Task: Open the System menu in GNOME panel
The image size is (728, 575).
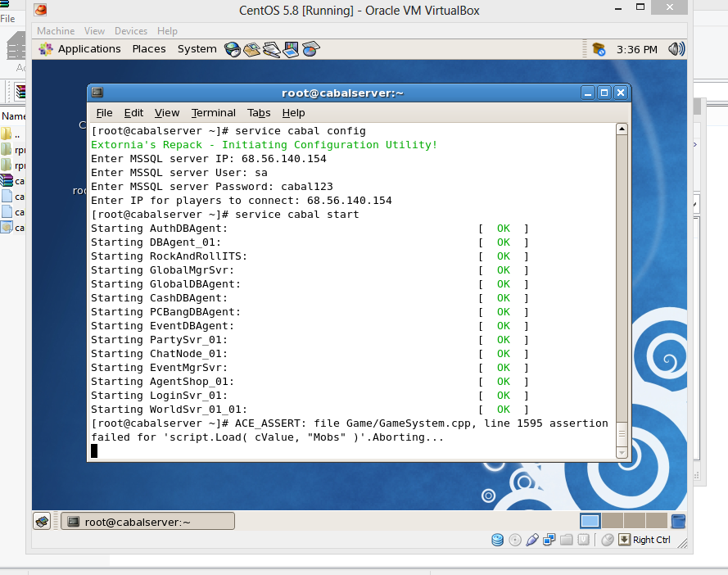Action: point(197,49)
